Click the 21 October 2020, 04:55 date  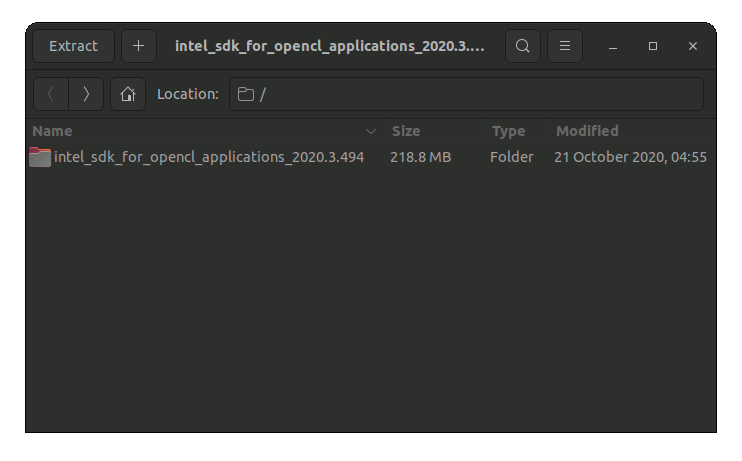click(x=630, y=157)
